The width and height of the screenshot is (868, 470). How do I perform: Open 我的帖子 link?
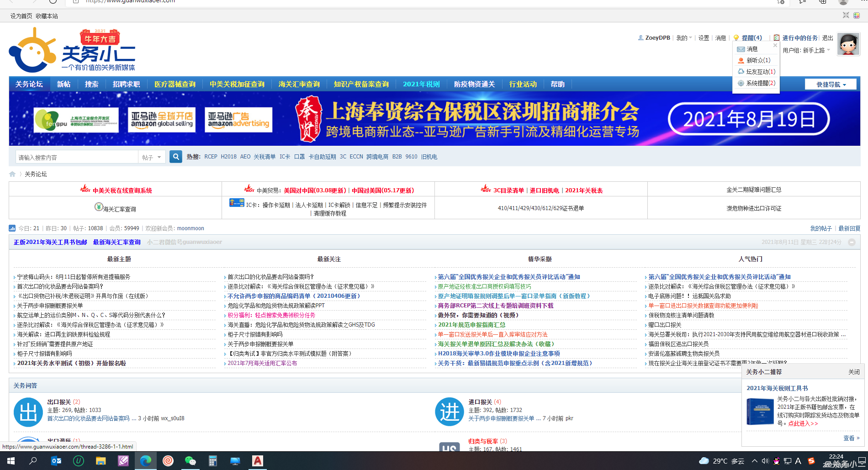pyautogui.click(x=821, y=228)
